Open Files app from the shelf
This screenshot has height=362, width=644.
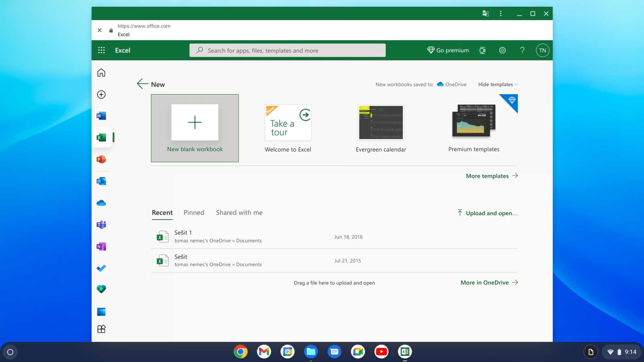click(x=311, y=352)
